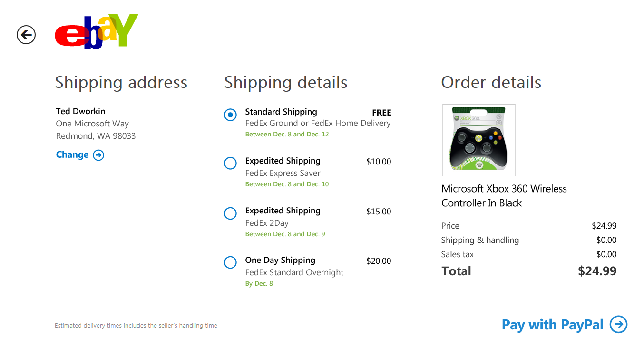Select the Standard Shipping radio button
The height and width of the screenshot is (357, 644).
coord(230,115)
